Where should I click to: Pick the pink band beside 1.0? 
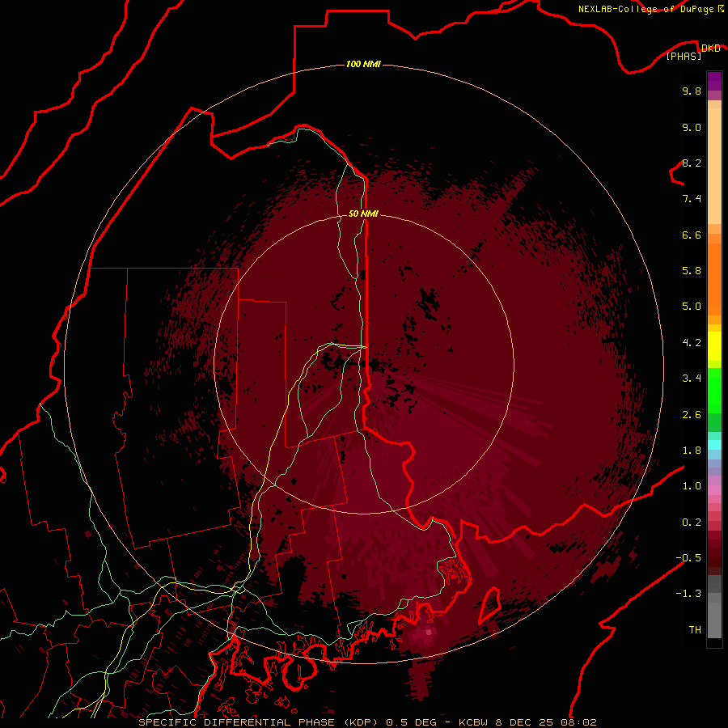pos(714,490)
